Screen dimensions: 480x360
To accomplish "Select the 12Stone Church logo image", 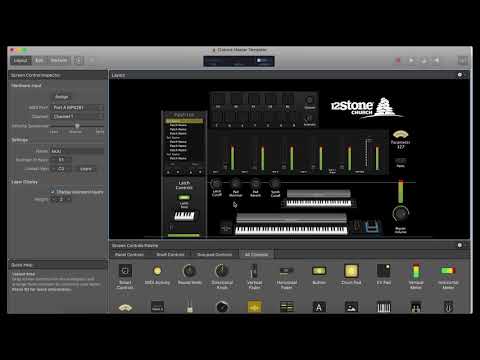I will pyautogui.click(x=367, y=107).
